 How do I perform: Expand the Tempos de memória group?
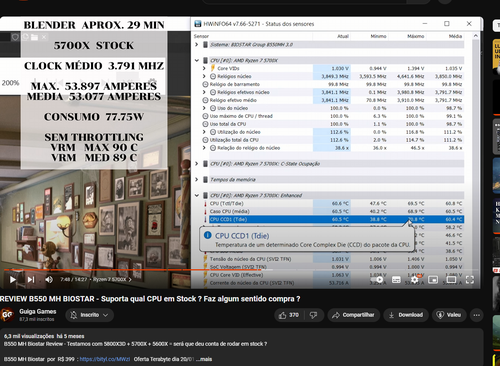197,180
